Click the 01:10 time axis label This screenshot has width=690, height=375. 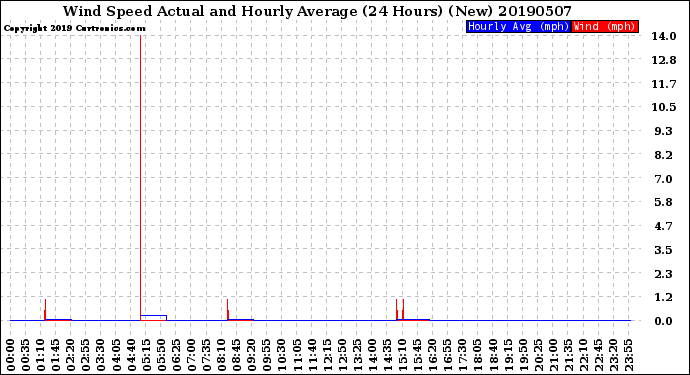coord(40,355)
